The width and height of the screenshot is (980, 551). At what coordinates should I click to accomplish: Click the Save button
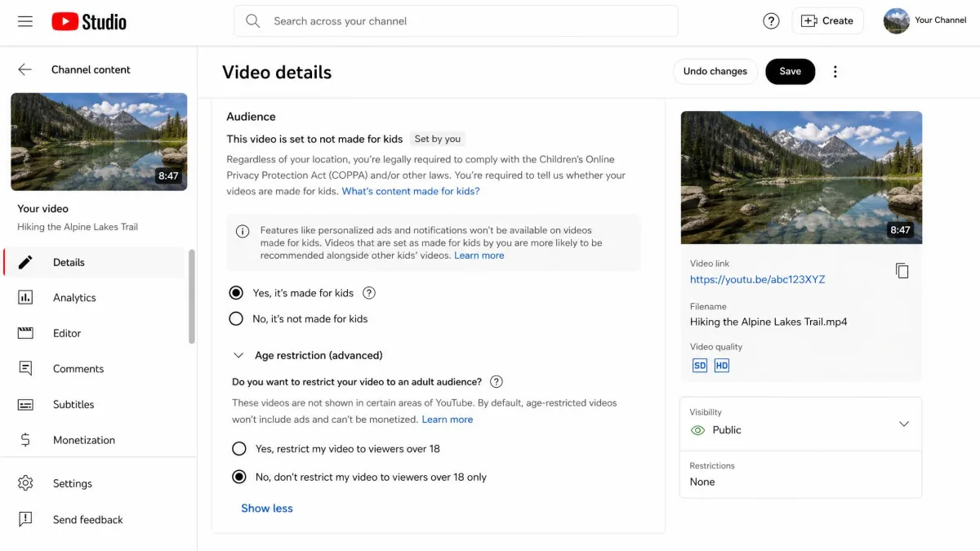point(790,71)
